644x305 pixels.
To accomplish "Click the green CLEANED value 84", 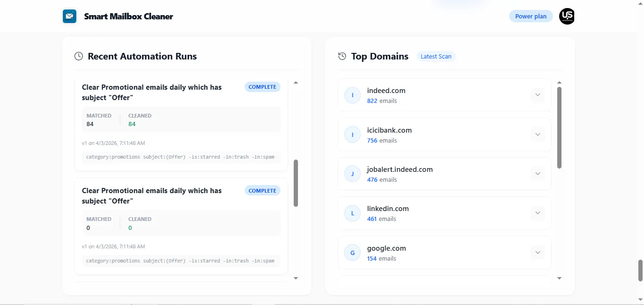I will (132, 124).
